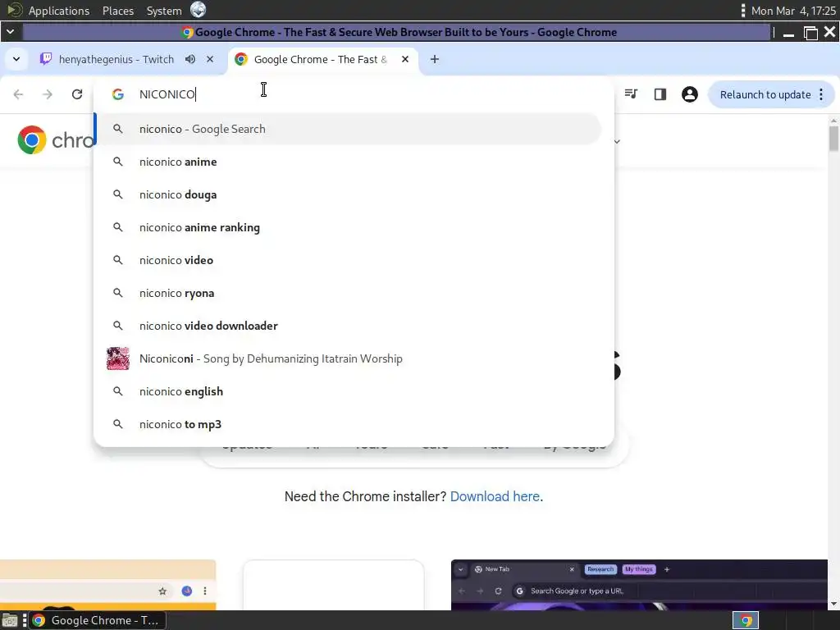The image size is (840, 630).
Task: Choose the 'niconico anime' suggestion
Action: point(348,162)
